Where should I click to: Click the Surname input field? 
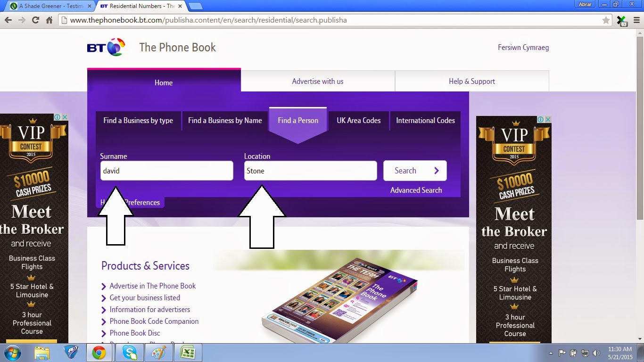[x=166, y=171]
